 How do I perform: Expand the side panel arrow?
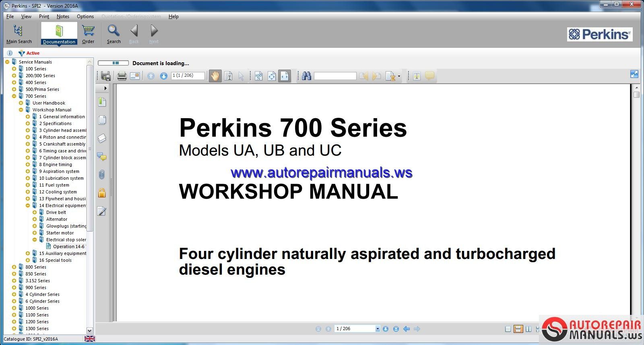point(105,88)
